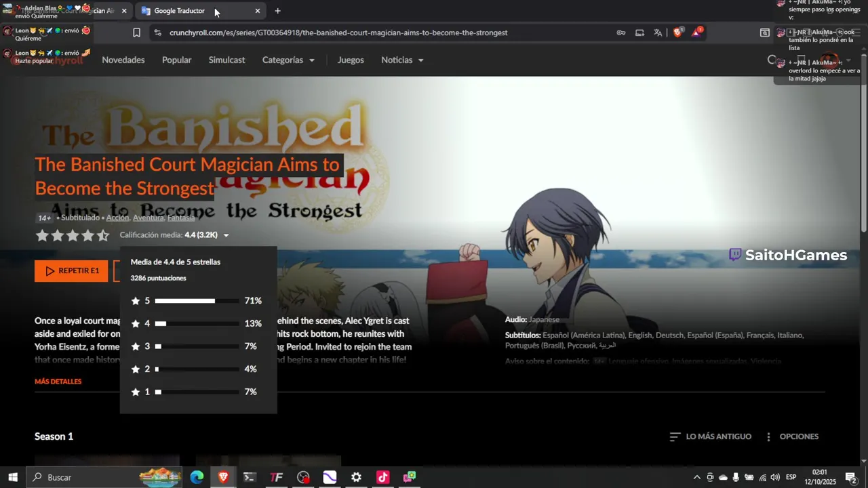Viewport: 868px width, 488px height.
Task: Open the LO MÁS ANTIGUO sort control
Action: point(710,436)
